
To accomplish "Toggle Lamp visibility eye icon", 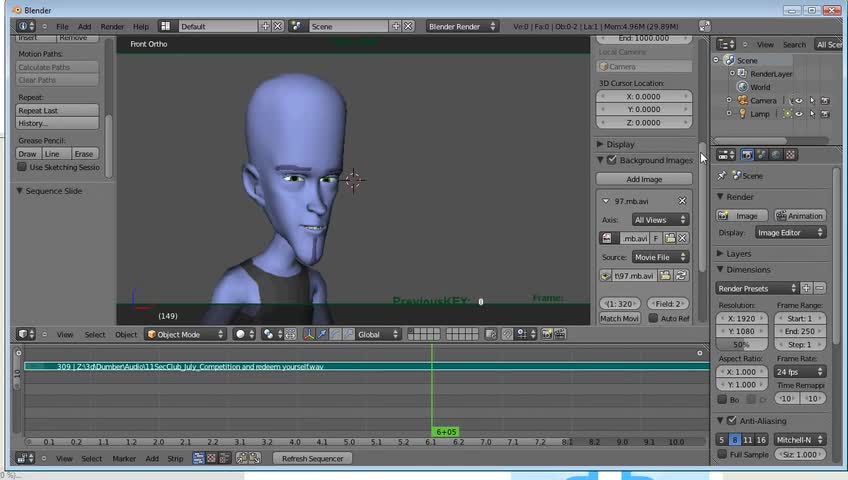I will click(x=799, y=114).
